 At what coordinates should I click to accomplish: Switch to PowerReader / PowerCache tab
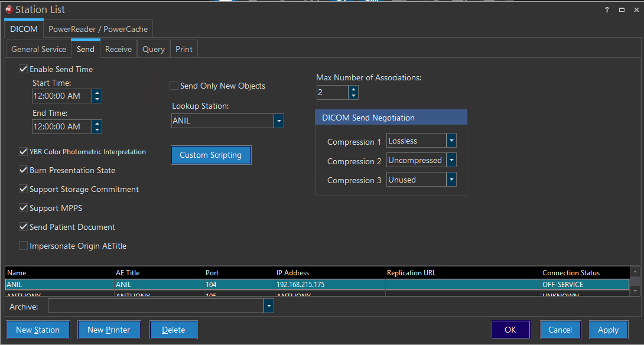pyautogui.click(x=98, y=29)
